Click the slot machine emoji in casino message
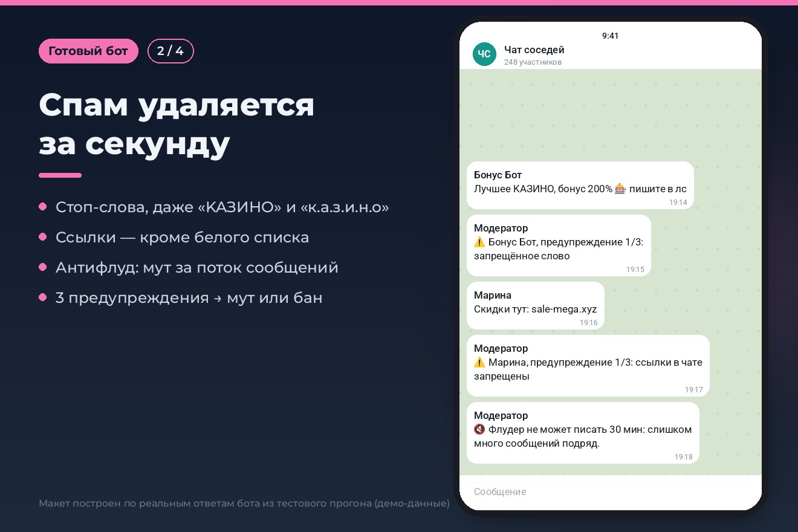The height and width of the screenshot is (532, 798). (x=621, y=189)
